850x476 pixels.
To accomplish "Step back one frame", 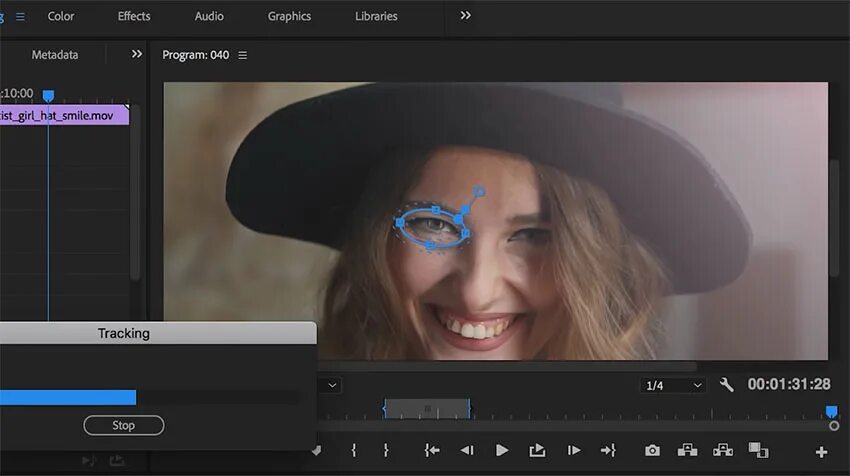I will [467, 451].
